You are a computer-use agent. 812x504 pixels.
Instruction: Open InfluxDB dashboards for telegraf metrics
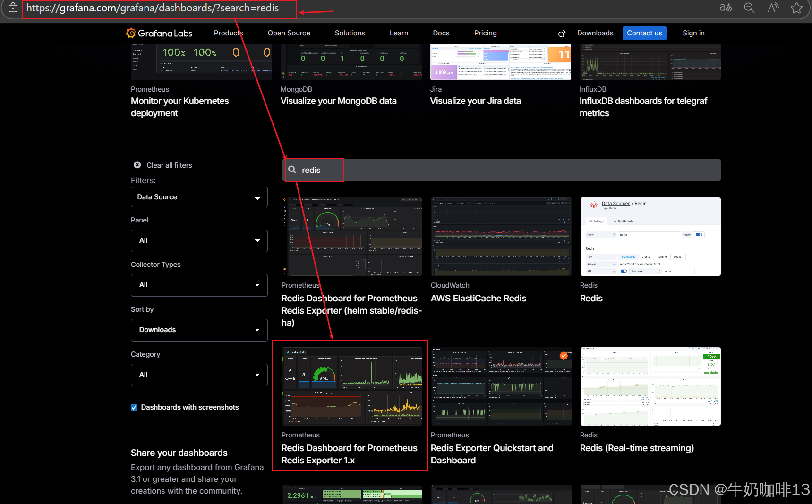pos(643,107)
